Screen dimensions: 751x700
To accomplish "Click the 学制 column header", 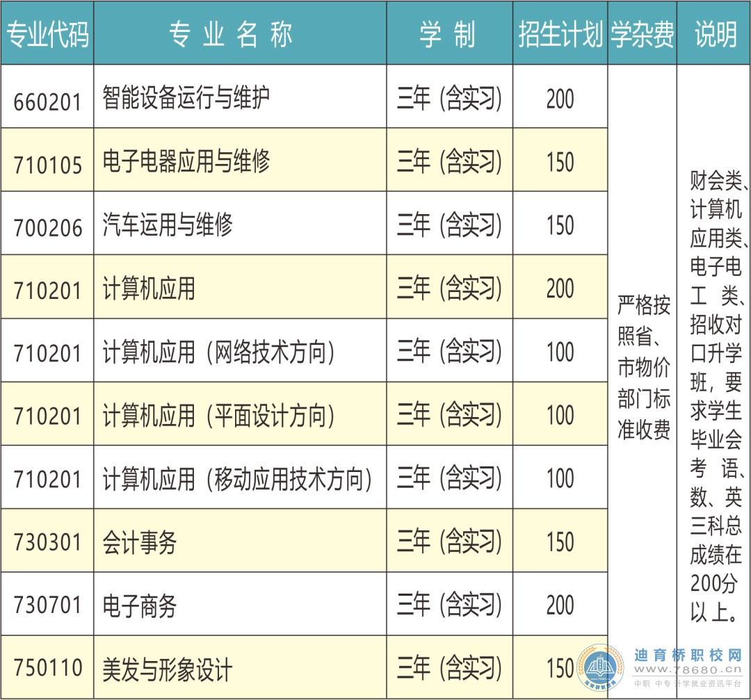I will pyautogui.click(x=449, y=35).
